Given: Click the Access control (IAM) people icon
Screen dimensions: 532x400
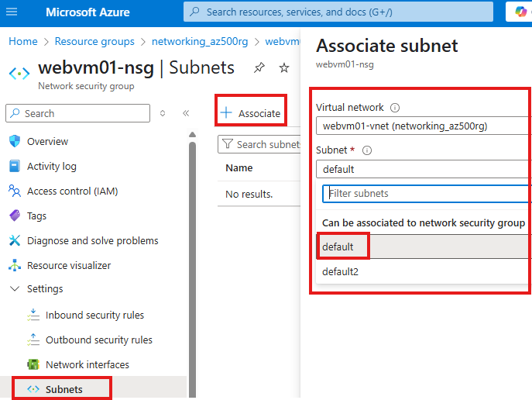Looking at the screenshot, I should (15, 191).
